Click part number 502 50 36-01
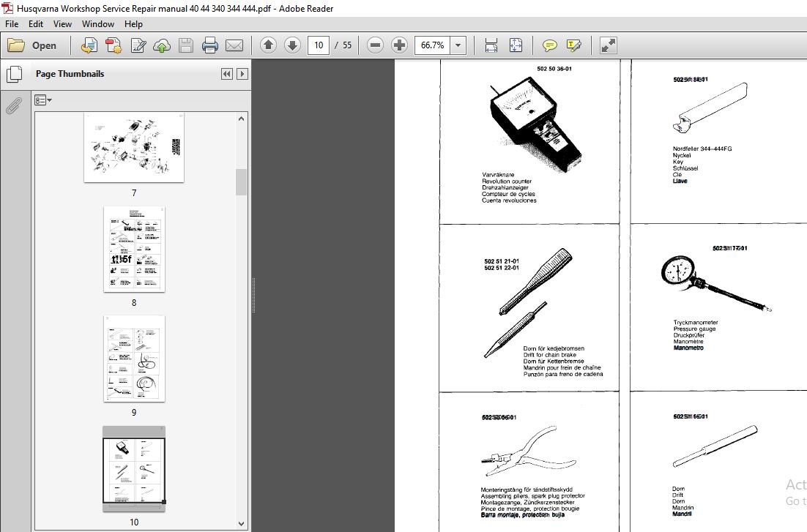The width and height of the screenshot is (807, 532). click(x=554, y=69)
